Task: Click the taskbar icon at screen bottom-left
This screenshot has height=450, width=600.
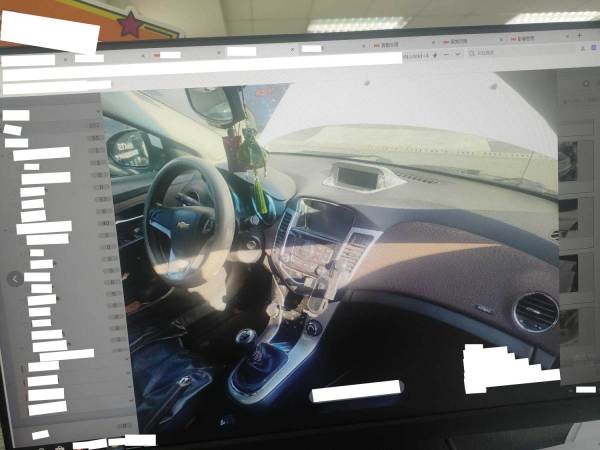Action: click(x=40, y=435)
